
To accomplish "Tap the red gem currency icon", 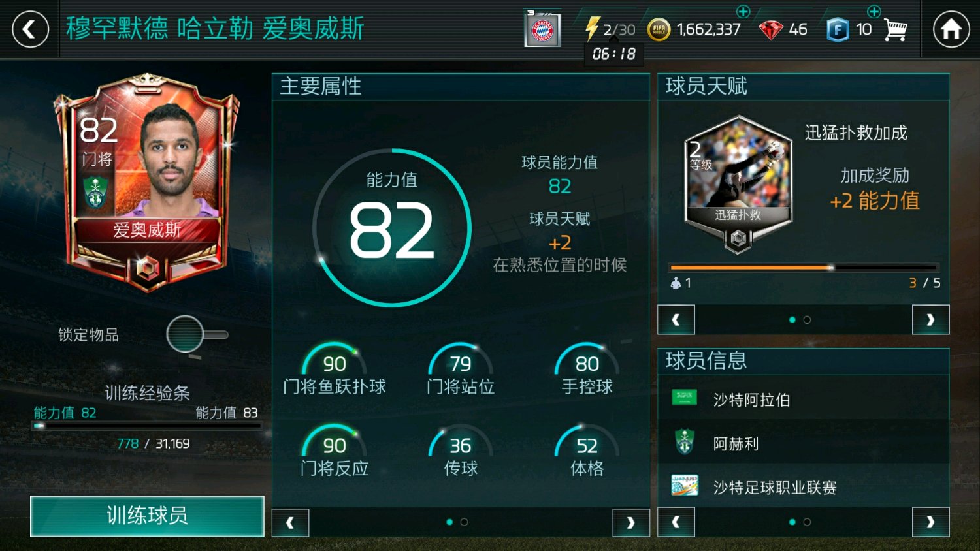I will (771, 30).
